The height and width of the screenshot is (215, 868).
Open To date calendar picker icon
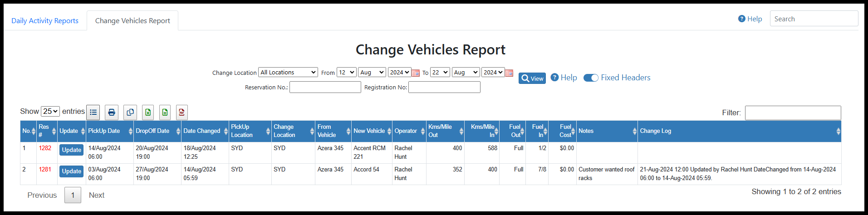point(509,73)
